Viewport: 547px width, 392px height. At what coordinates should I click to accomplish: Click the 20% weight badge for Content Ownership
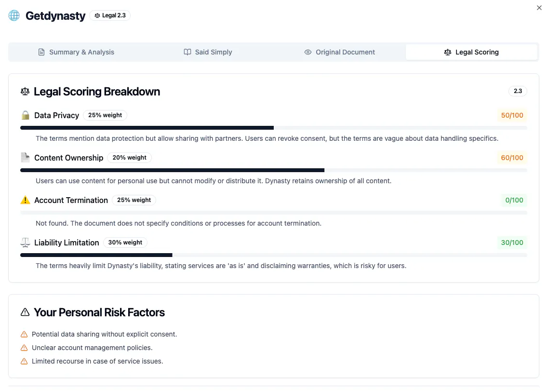[x=130, y=158]
